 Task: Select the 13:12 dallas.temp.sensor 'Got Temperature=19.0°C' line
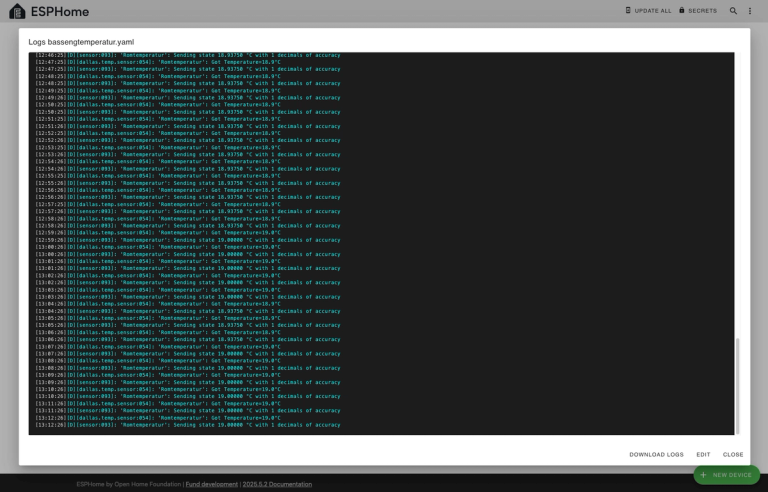158,418
